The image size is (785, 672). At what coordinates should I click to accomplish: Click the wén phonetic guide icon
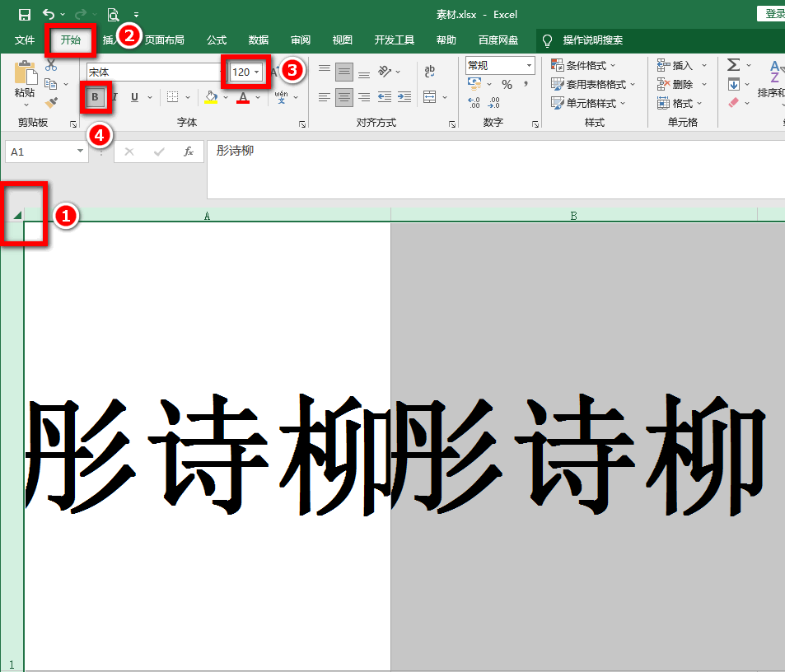pyautogui.click(x=281, y=97)
